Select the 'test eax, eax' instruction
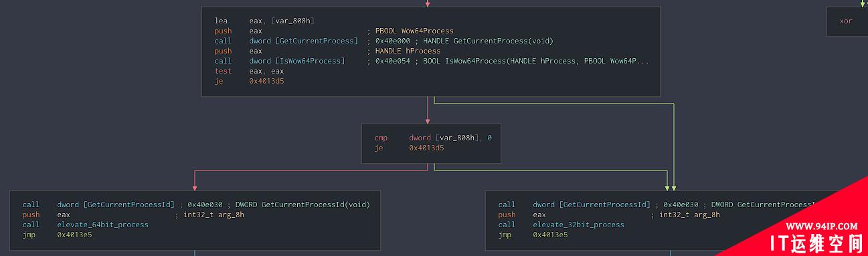 coord(249,71)
